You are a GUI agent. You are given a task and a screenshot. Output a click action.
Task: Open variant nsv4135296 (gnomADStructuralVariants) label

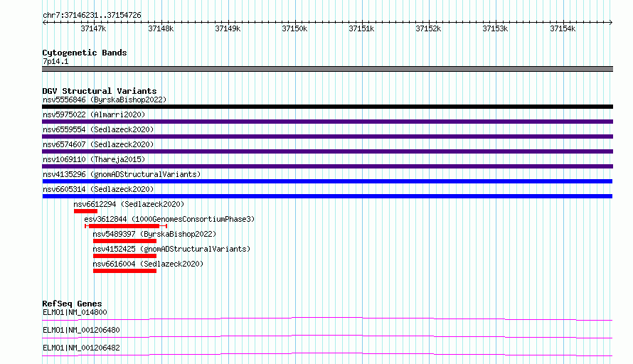(x=122, y=174)
